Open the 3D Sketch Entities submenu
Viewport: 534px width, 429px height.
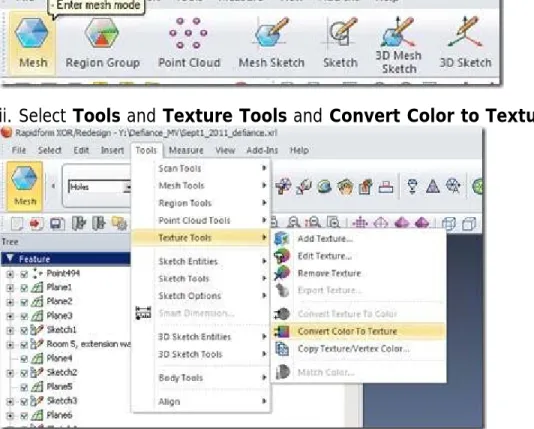pos(201,337)
